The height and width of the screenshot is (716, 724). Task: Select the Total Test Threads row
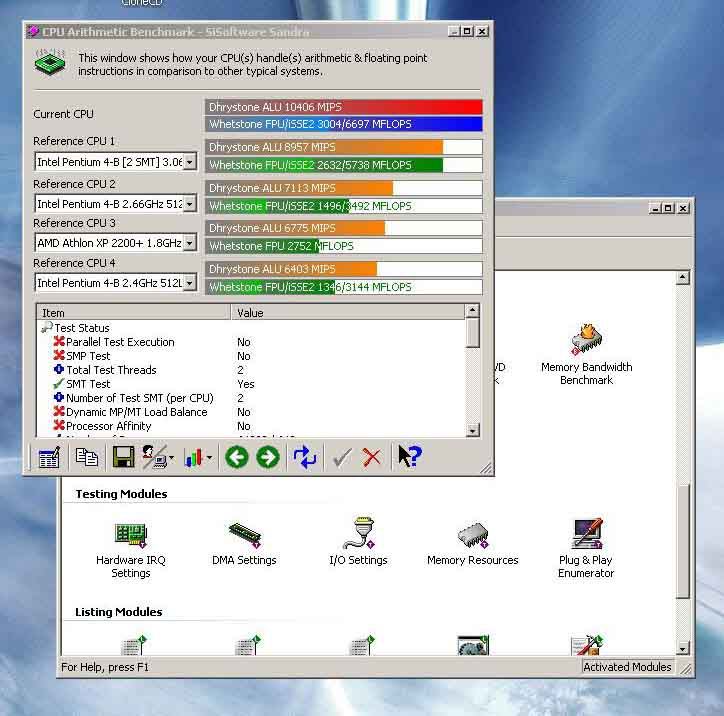tap(252, 370)
